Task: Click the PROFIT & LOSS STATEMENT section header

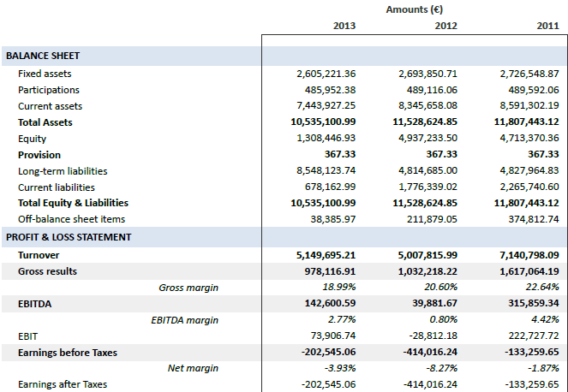Action: (x=68, y=236)
